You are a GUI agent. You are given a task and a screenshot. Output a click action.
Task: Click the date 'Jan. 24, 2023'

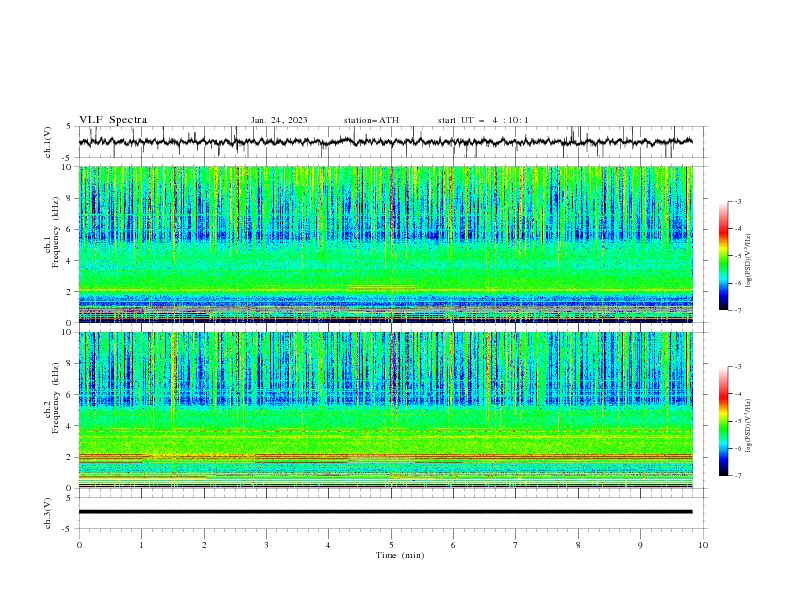[279, 120]
